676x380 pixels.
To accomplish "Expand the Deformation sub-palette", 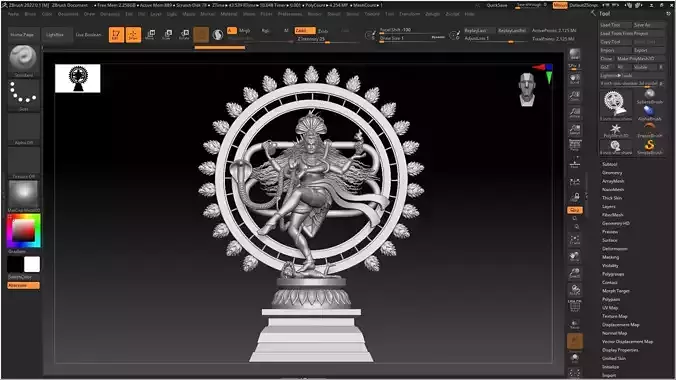I will 615,248.
